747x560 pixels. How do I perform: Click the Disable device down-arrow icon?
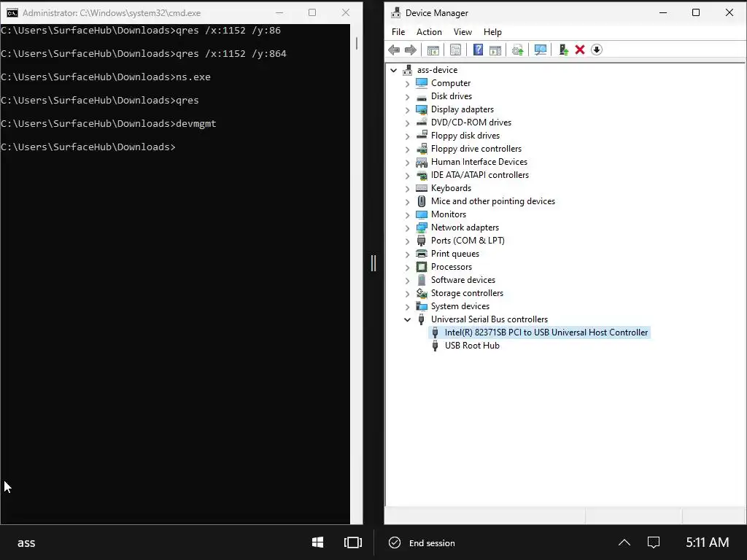[597, 50]
